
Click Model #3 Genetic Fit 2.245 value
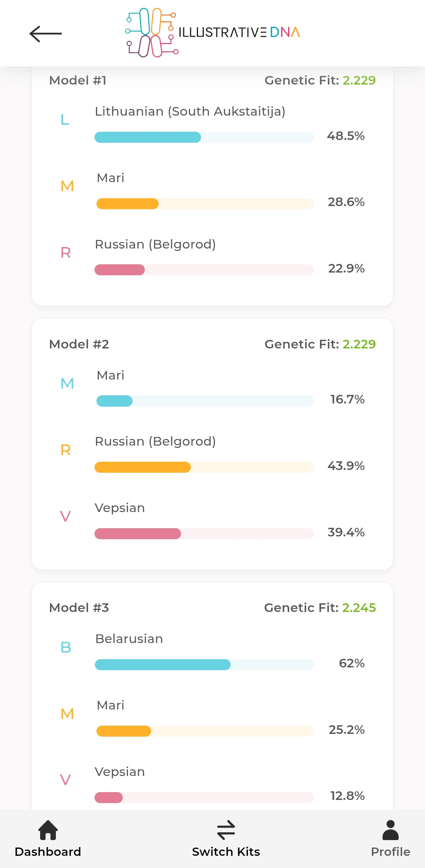pyautogui.click(x=359, y=608)
